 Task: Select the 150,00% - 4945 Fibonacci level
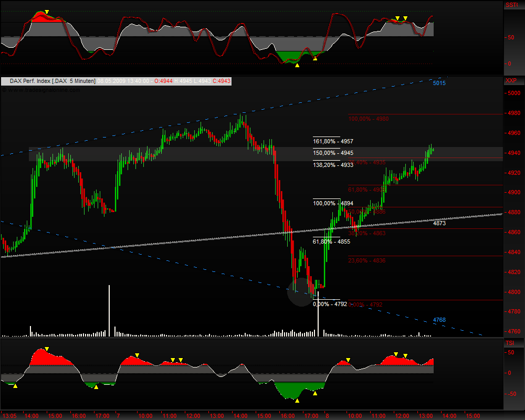(x=333, y=153)
